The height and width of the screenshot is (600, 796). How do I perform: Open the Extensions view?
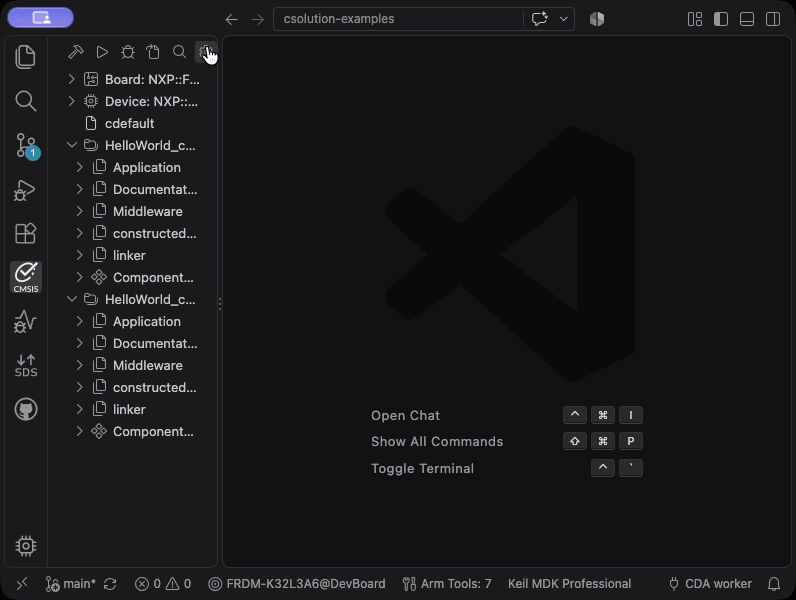coord(25,234)
